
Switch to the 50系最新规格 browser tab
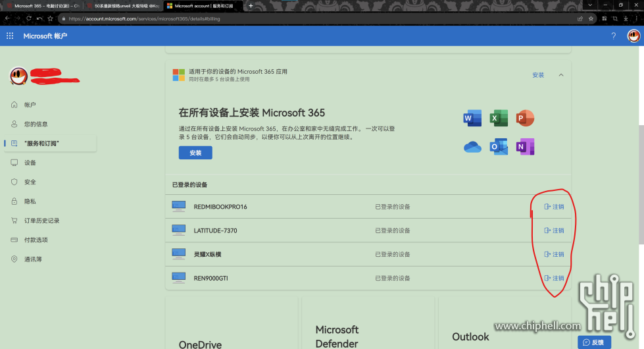[123, 6]
